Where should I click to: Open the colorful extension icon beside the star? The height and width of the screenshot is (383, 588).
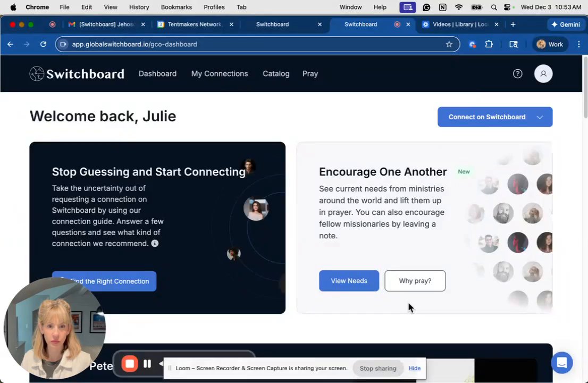pyautogui.click(x=472, y=44)
